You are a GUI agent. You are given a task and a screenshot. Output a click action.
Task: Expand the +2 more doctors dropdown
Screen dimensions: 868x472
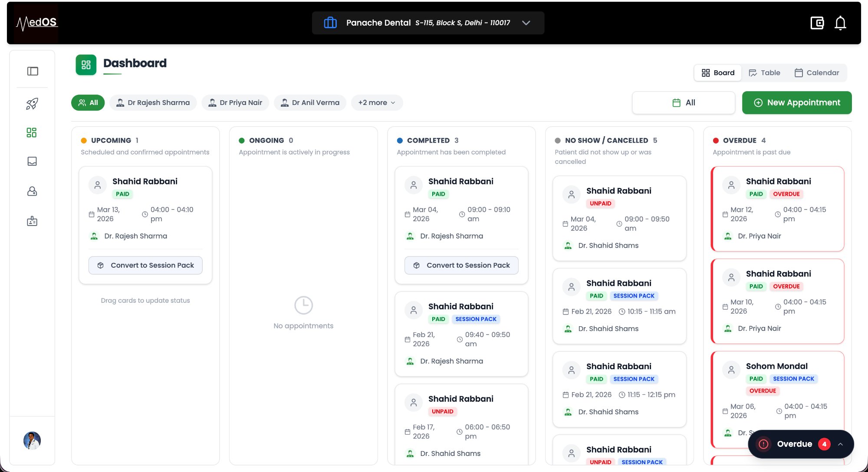coord(377,103)
